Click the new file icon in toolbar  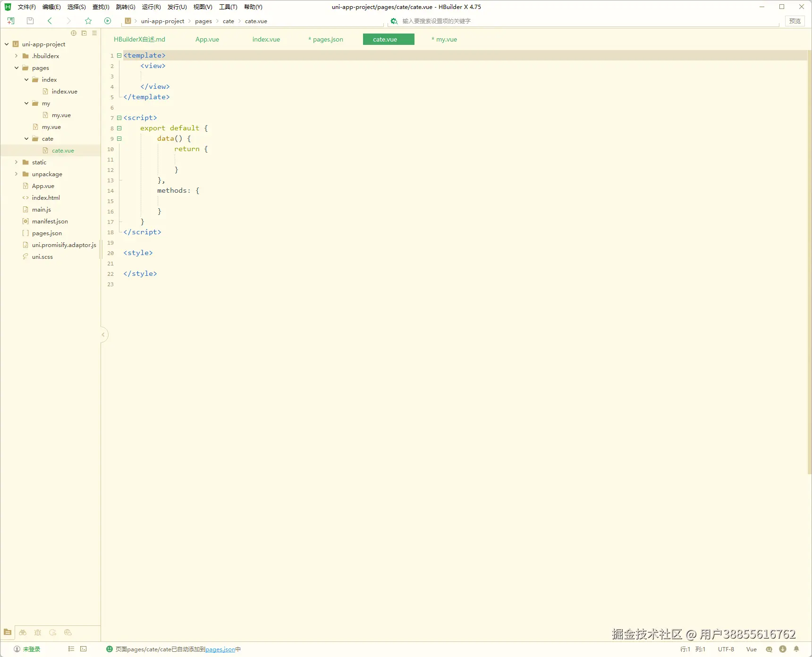[x=11, y=21]
